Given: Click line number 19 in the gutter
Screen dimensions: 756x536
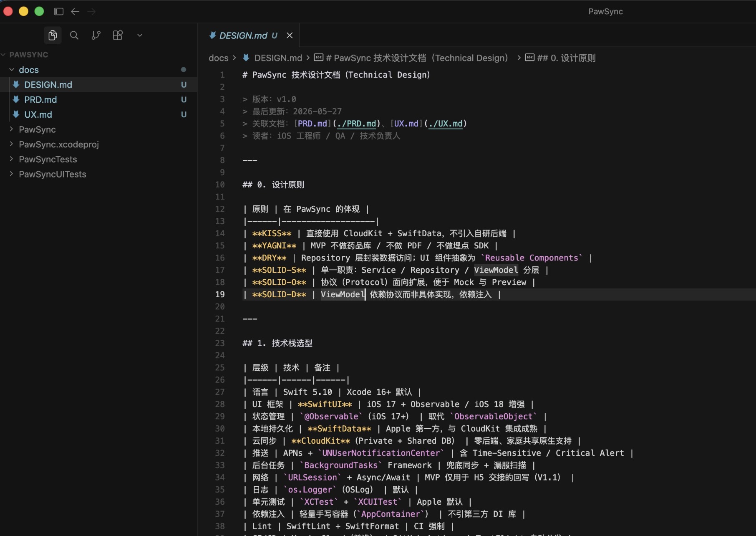Looking at the screenshot, I should tap(220, 294).
